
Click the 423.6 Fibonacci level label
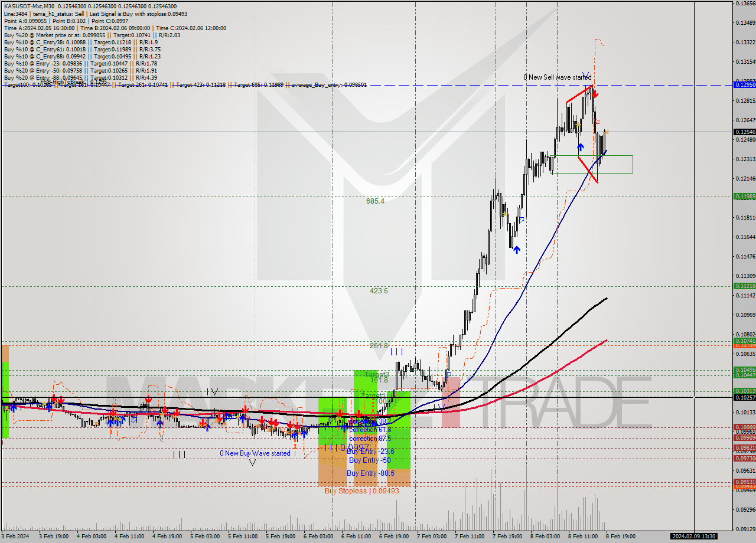pos(379,290)
